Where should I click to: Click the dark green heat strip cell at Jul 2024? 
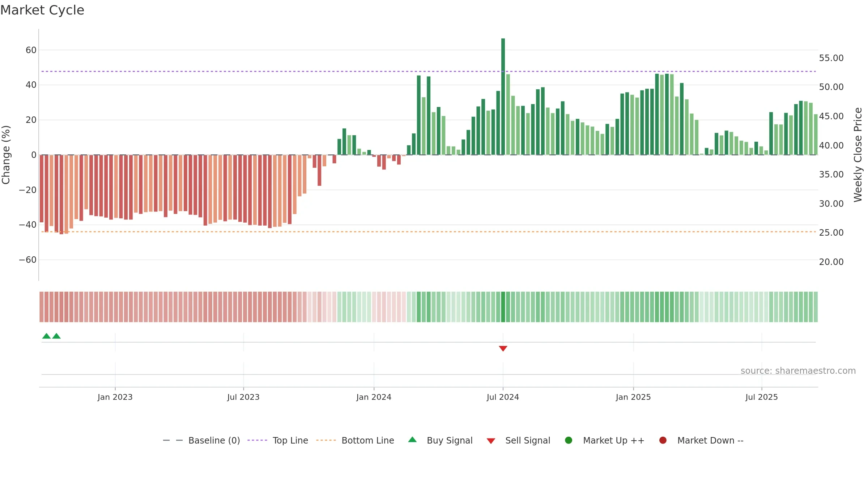(503, 307)
